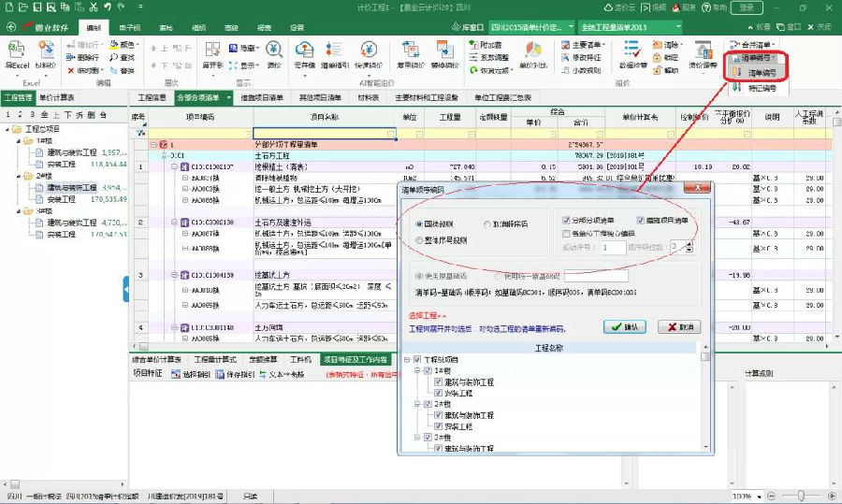842x504 pixels.
Task: Click the 确认 confirm button
Action: click(x=624, y=327)
